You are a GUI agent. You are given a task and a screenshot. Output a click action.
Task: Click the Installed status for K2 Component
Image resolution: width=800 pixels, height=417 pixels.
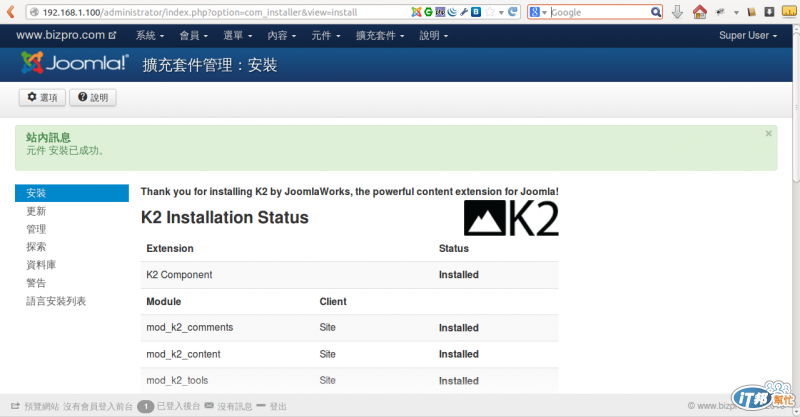point(459,275)
